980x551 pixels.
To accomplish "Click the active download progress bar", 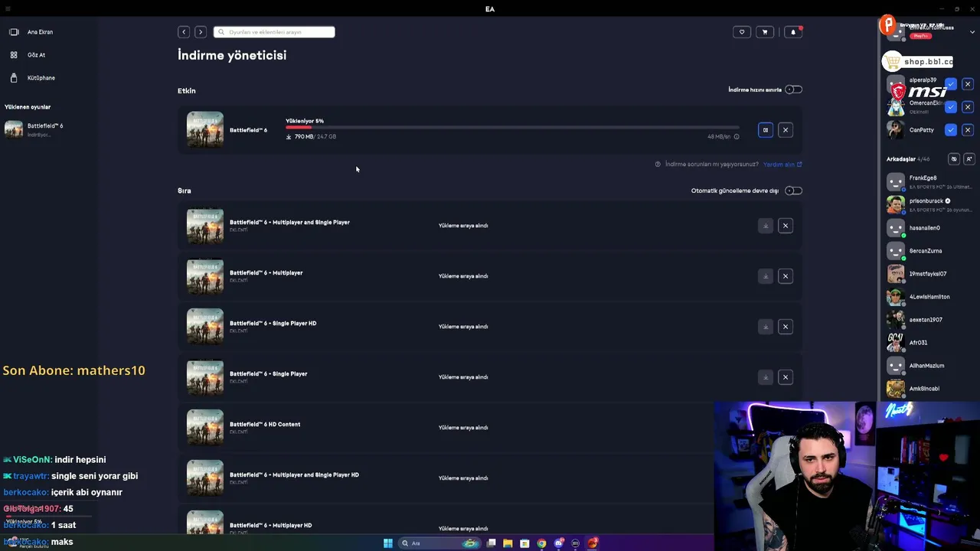I will (512, 128).
